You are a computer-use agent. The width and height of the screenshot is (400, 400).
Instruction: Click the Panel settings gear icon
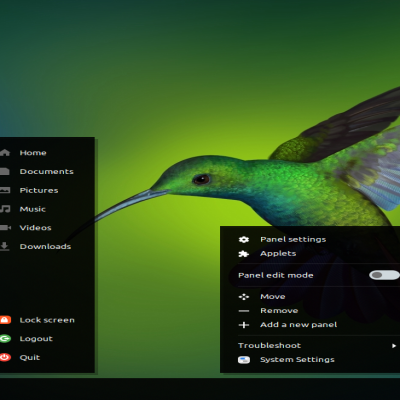[244, 239]
